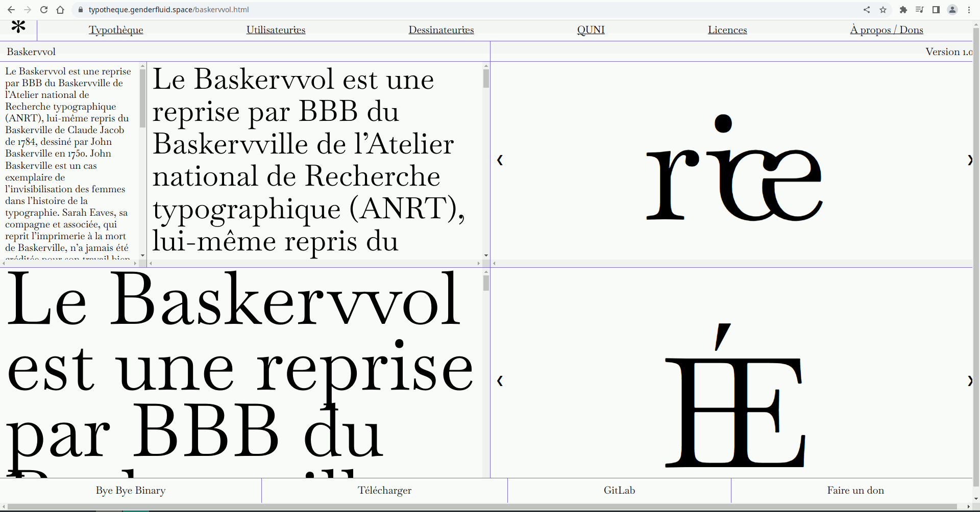Open the Licences page

(727, 30)
